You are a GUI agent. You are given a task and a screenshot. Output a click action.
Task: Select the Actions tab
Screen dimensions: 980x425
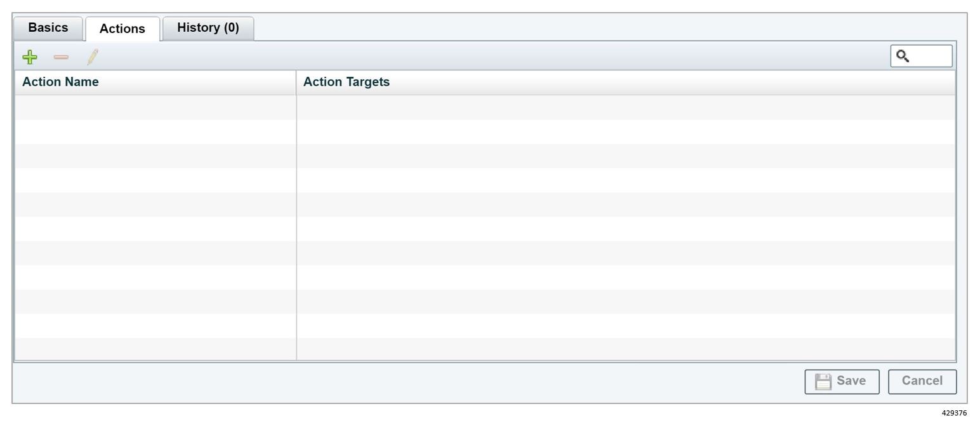click(x=122, y=29)
